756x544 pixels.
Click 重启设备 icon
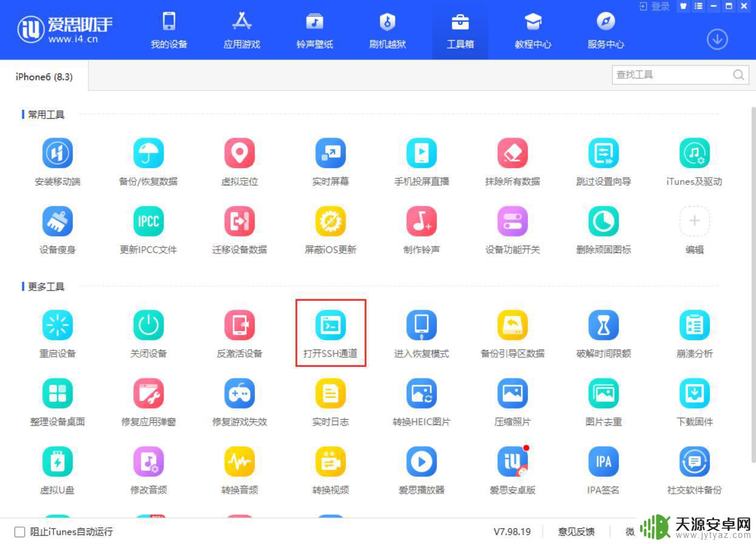coord(58,325)
